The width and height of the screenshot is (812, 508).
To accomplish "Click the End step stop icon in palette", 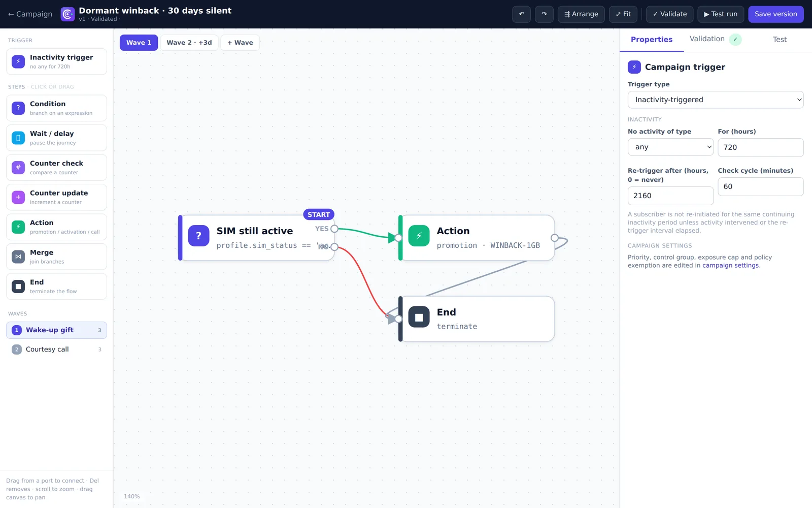I will [18, 286].
